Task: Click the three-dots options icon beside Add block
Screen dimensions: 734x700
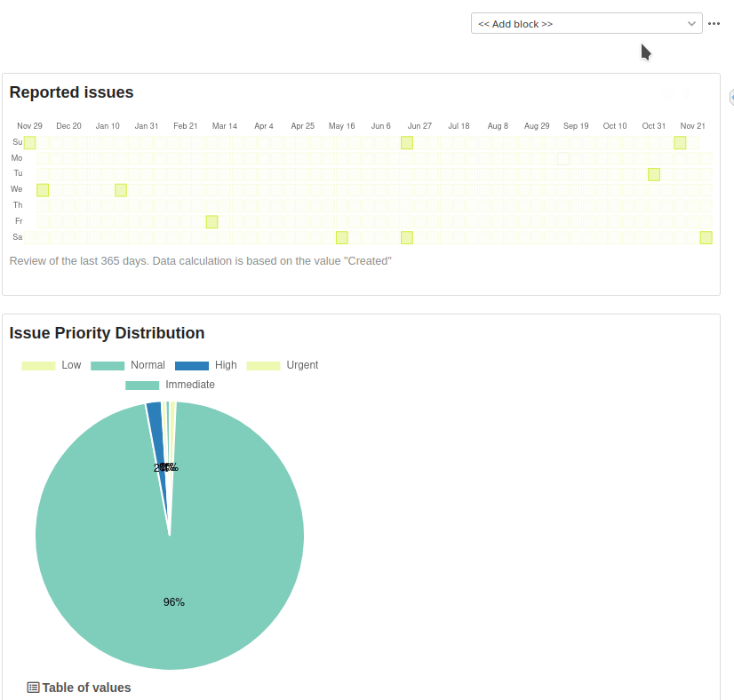Action: tap(714, 23)
